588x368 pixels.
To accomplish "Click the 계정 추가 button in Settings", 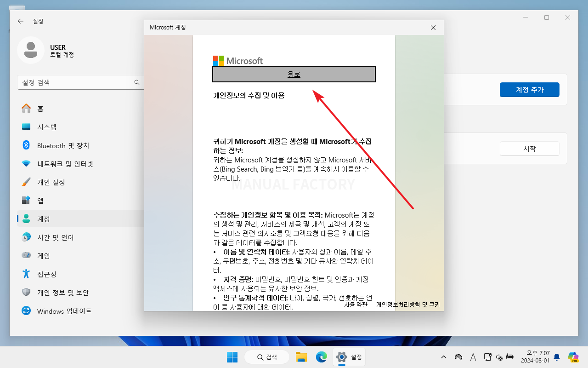I will click(x=530, y=90).
